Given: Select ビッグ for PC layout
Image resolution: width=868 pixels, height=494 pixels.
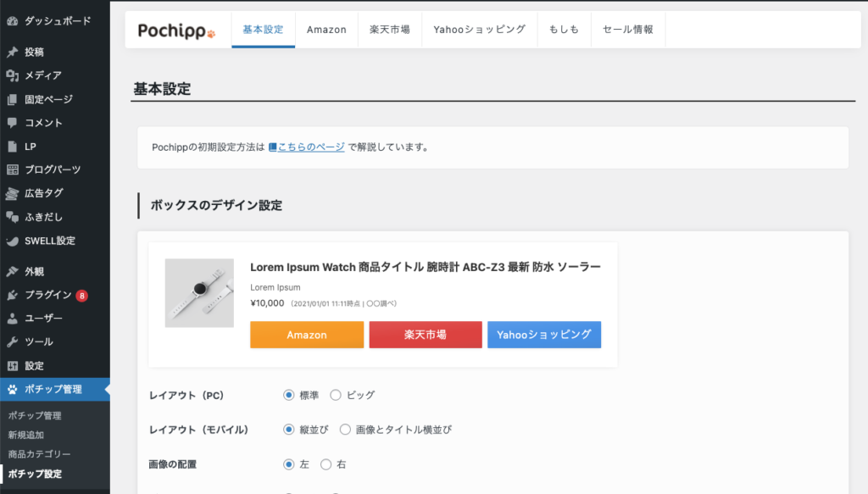Looking at the screenshot, I should coord(336,395).
